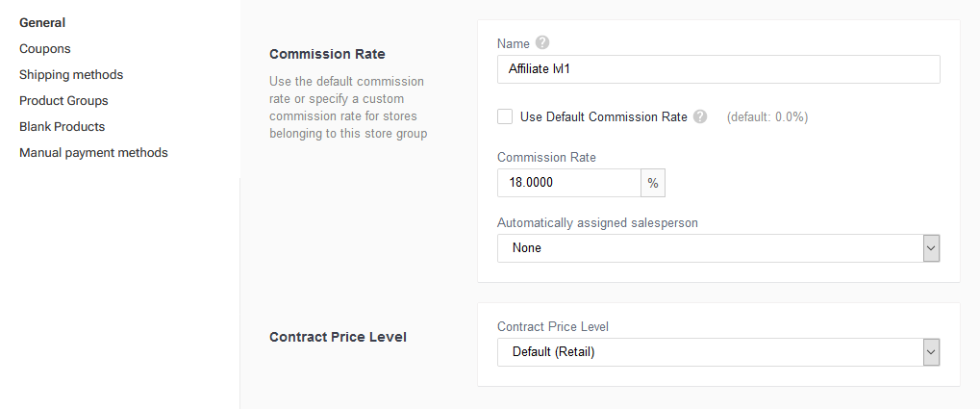
Task: Open the dropdown showing None for salesperson
Action: click(718, 248)
